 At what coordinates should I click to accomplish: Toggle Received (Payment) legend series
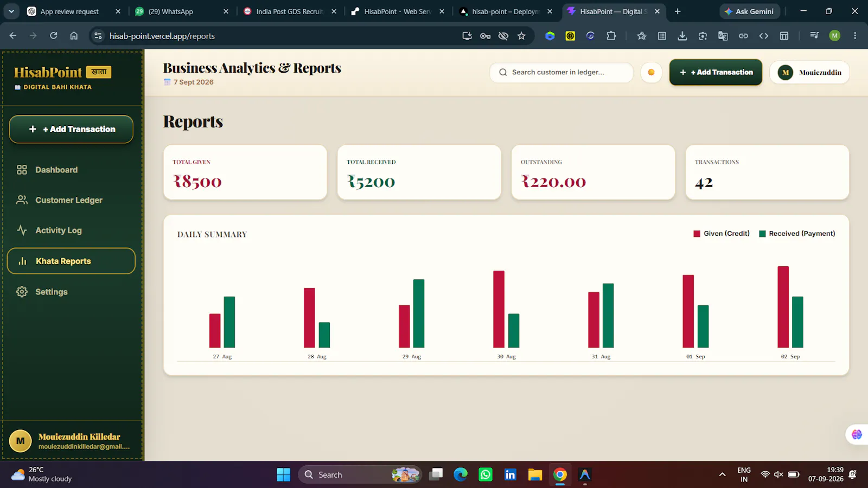tap(797, 234)
